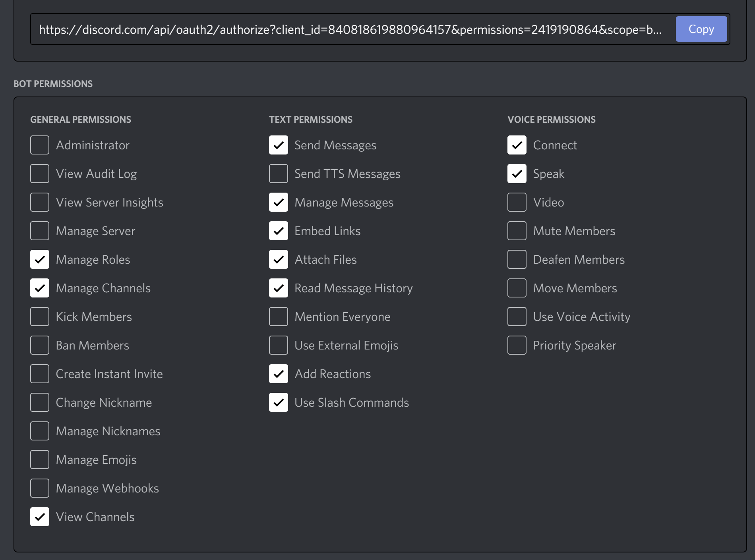This screenshot has width=755, height=560.
Task: Uncheck the View Channels permission
Action: point(40,517)
